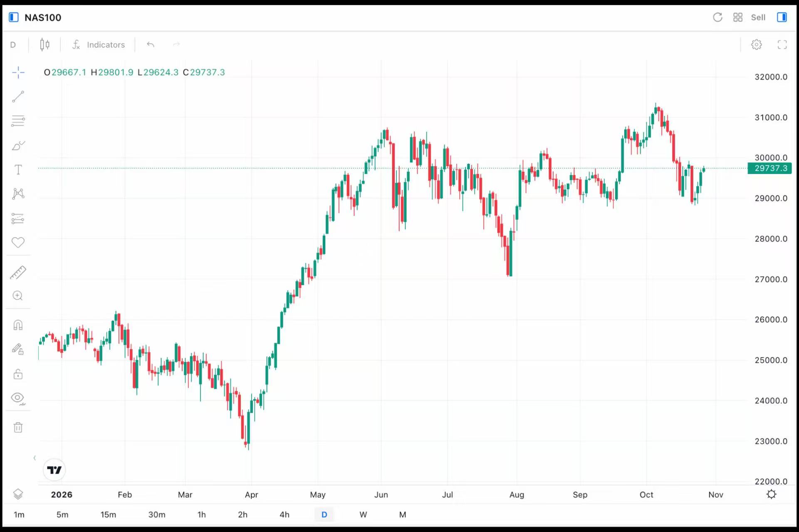Enter fullscreen chart mode
The width and height of the screenshot is (799, 532).
(782, 45)
